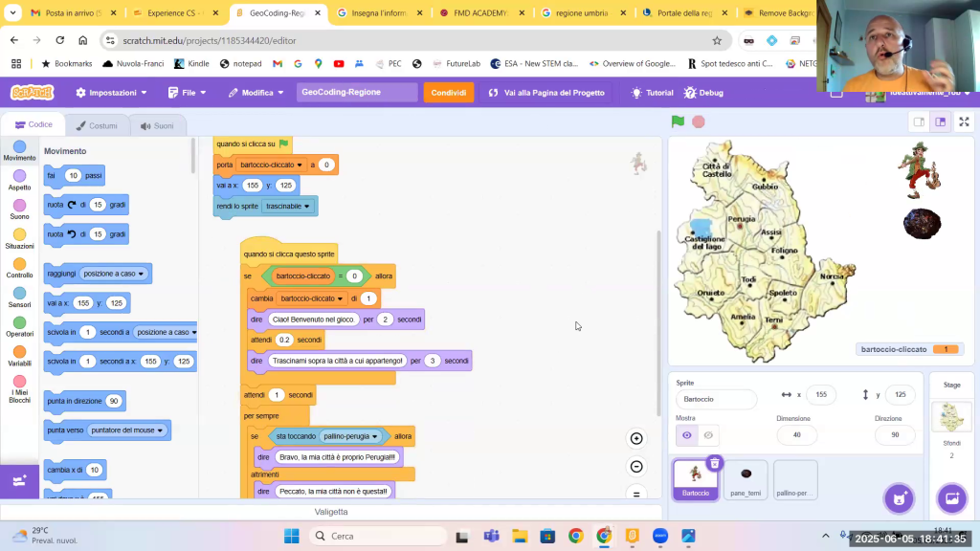Enter full screen stage mode
This screenshot has width=980, height=551.
(x=964, y=121)
